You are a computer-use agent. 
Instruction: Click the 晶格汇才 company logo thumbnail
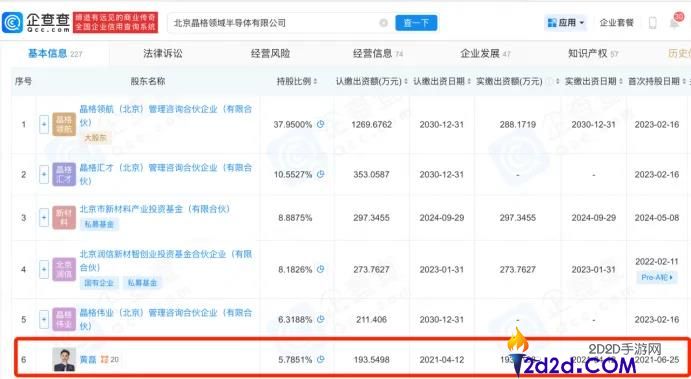(64, 175)
